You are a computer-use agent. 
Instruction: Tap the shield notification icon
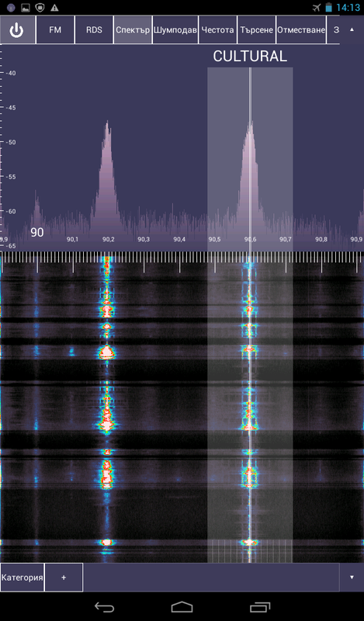pos(40,8)
